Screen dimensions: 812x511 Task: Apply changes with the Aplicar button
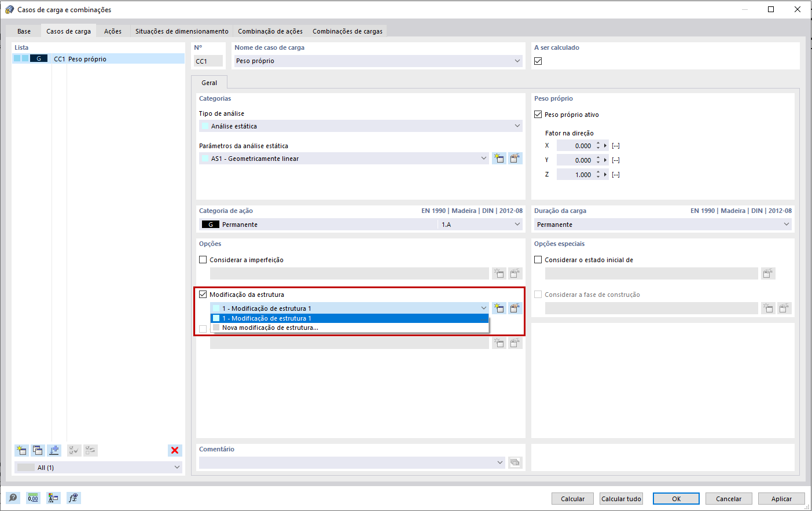(x=781, y=498)
